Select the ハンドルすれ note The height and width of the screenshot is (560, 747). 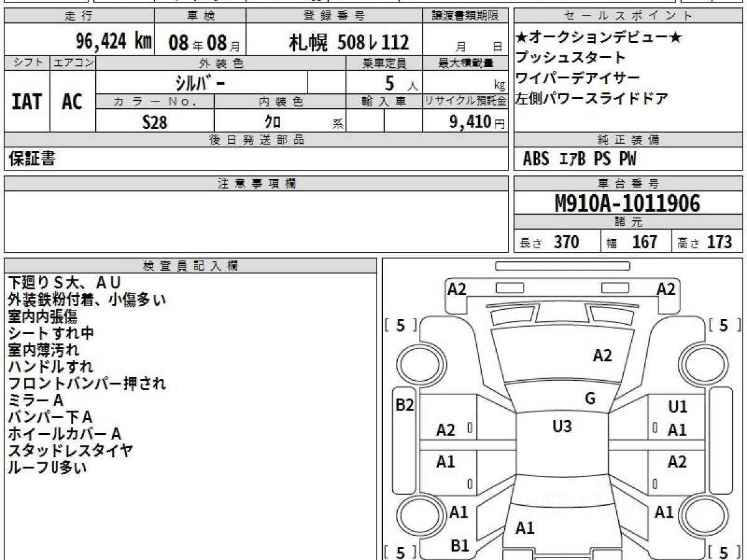point(50,366)
